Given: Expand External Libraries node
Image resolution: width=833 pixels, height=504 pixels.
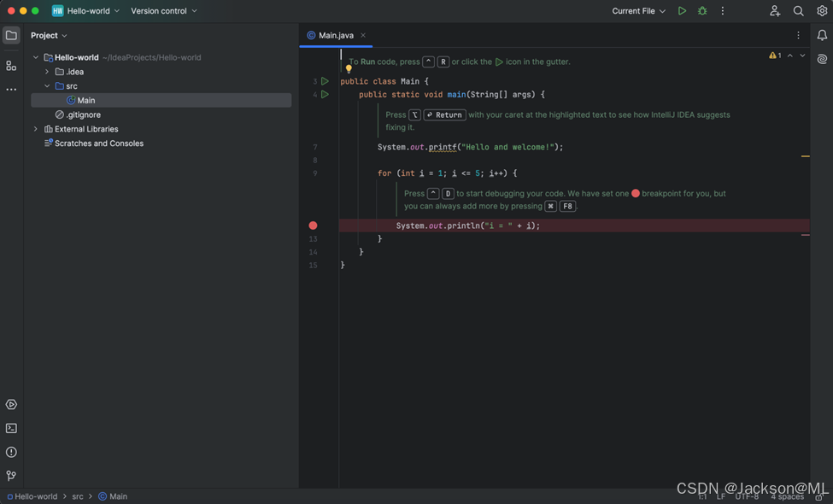Looking at the screenshot, I should 36,129.
